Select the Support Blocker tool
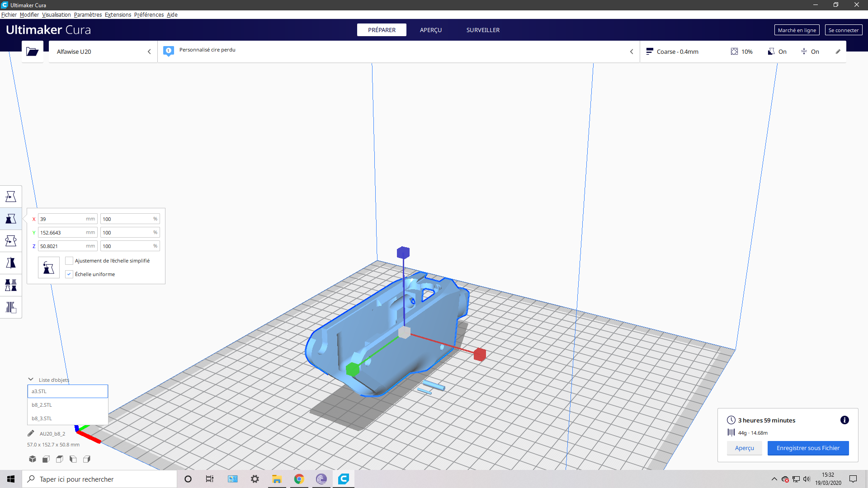 coord(11,307)
